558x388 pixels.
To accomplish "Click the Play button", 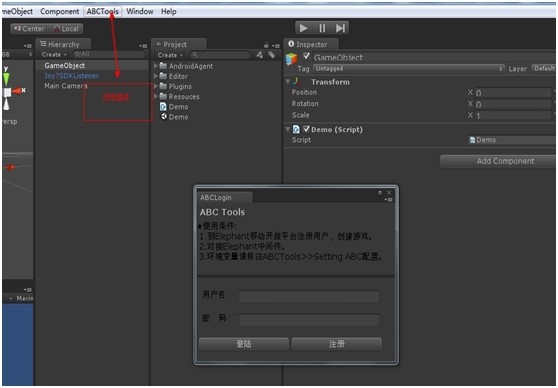I will pyautogui.click(x=304, y=28).
